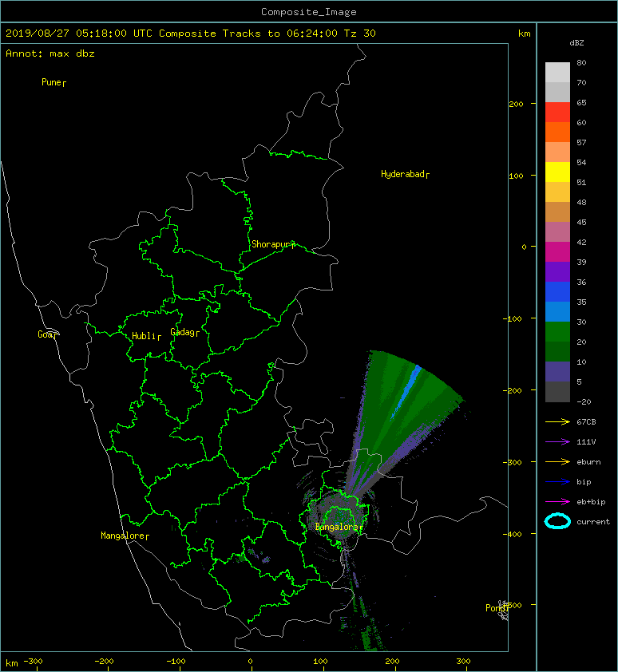Click the 67CB yellow arrow legend icon

pyautogui.click(x=557, y=421)
